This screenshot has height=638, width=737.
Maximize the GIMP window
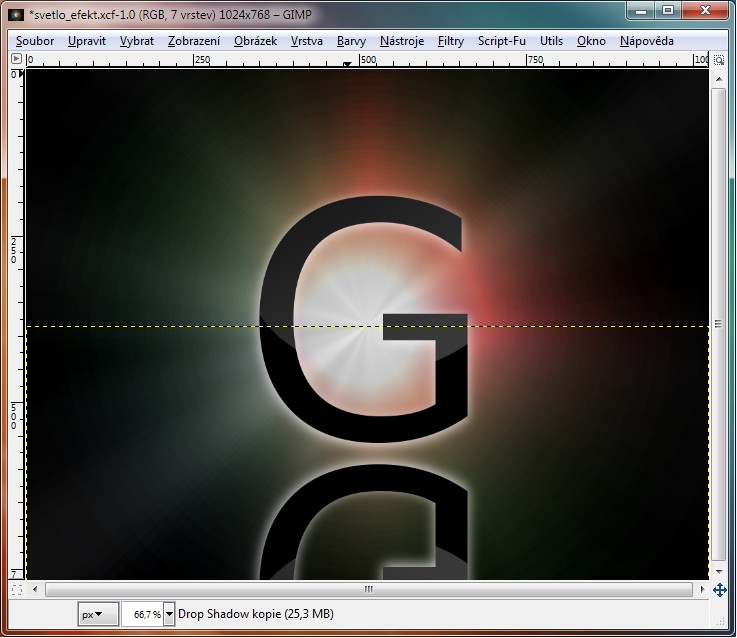(x=668, y=10)
